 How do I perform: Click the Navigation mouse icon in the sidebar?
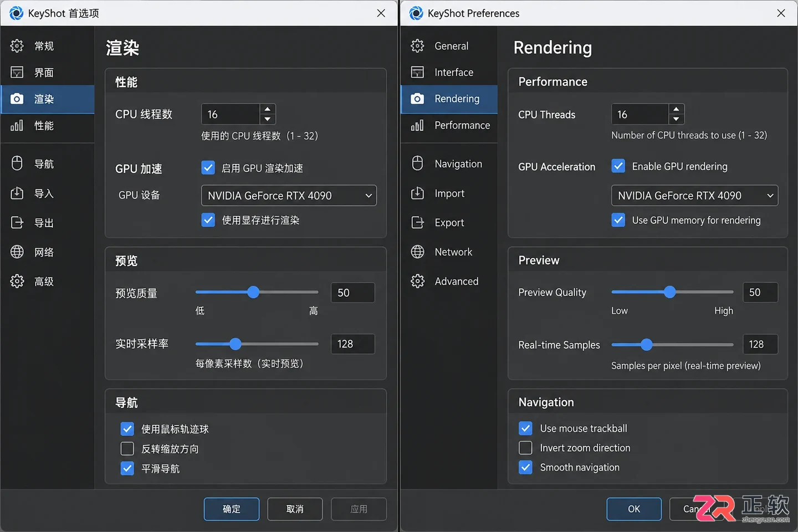[418, 163]
